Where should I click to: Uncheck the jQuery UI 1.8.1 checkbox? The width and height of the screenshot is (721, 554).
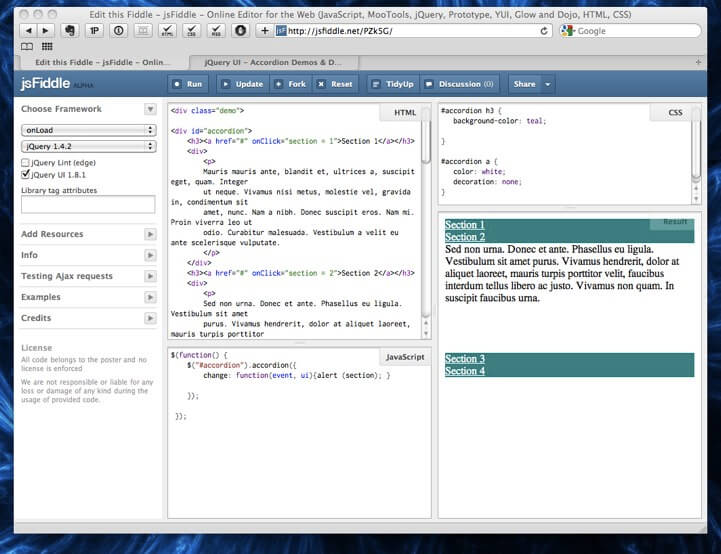pyautogui.click(x=25, y=175)
